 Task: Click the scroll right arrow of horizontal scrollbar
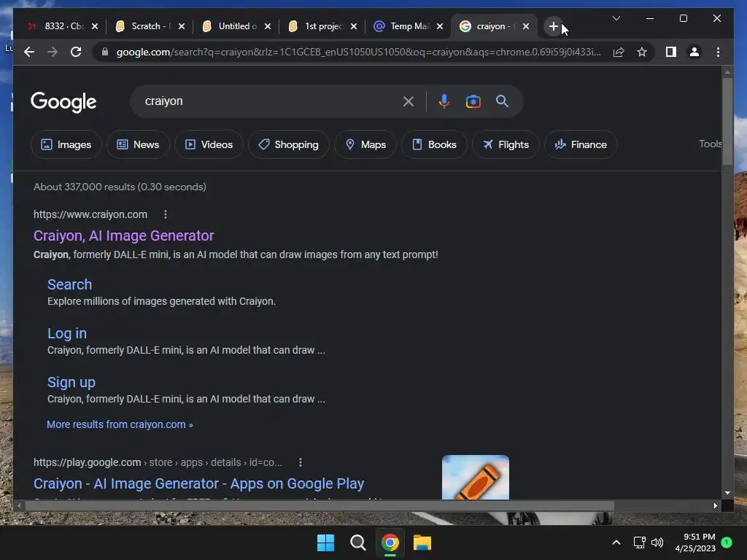pyautogui.click(x=715, y=506)
